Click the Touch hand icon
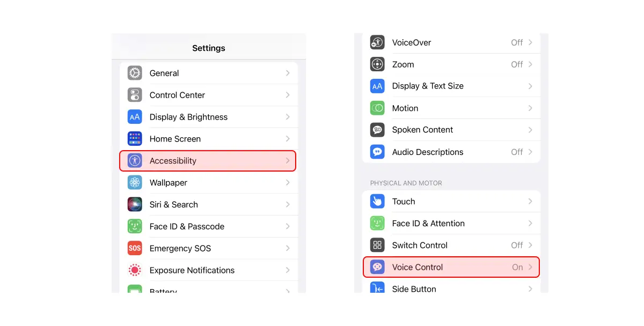This screenshot has width=644, height=326. [377, 201]
